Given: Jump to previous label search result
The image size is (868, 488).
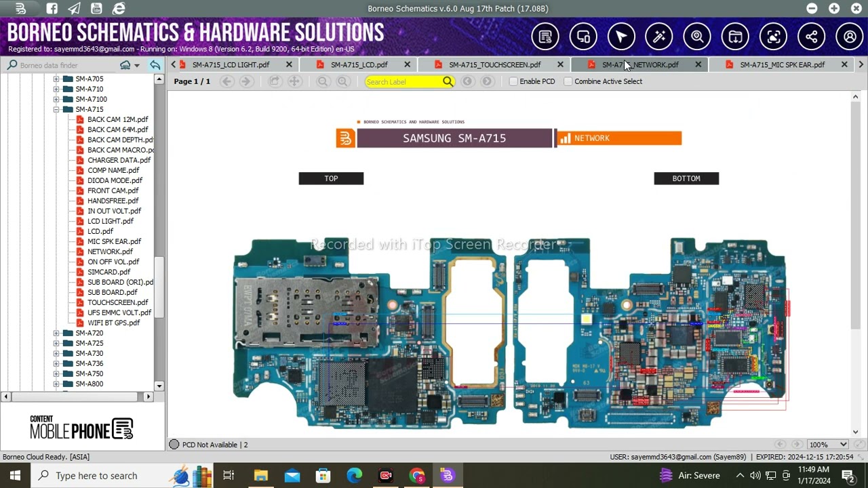Looking at the screenshot, I should (467, 81).
